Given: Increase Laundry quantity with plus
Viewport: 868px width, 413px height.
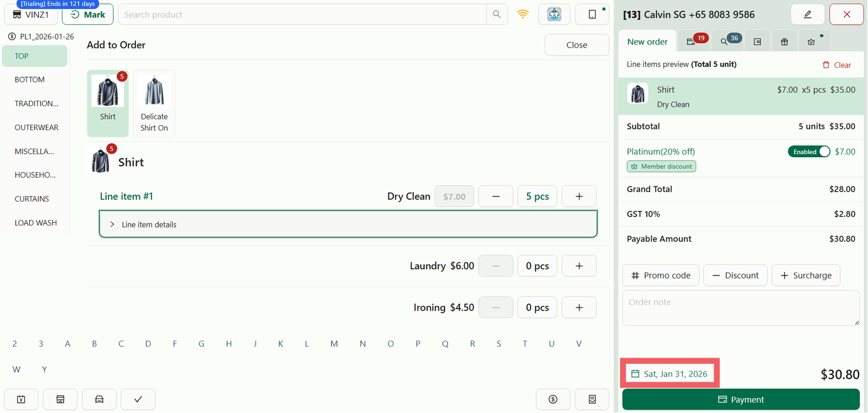Looking at the screenshot, I should [x=579, y=266].
